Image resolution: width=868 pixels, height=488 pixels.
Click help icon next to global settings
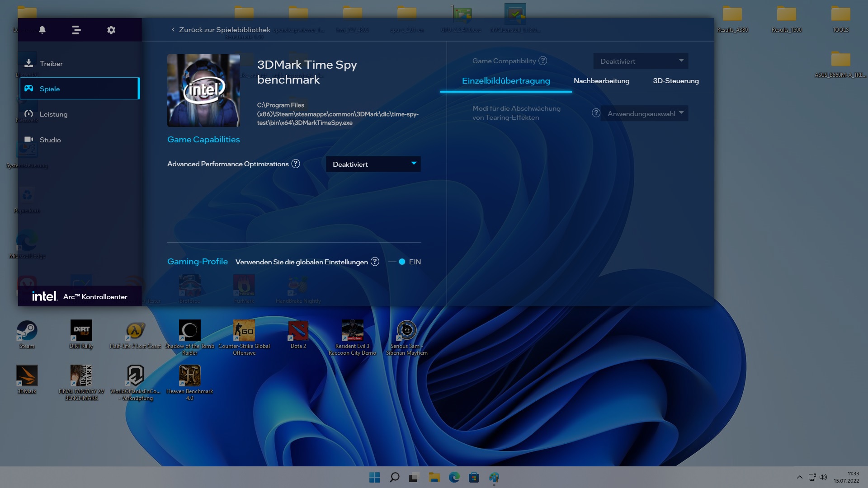[375, 262]
